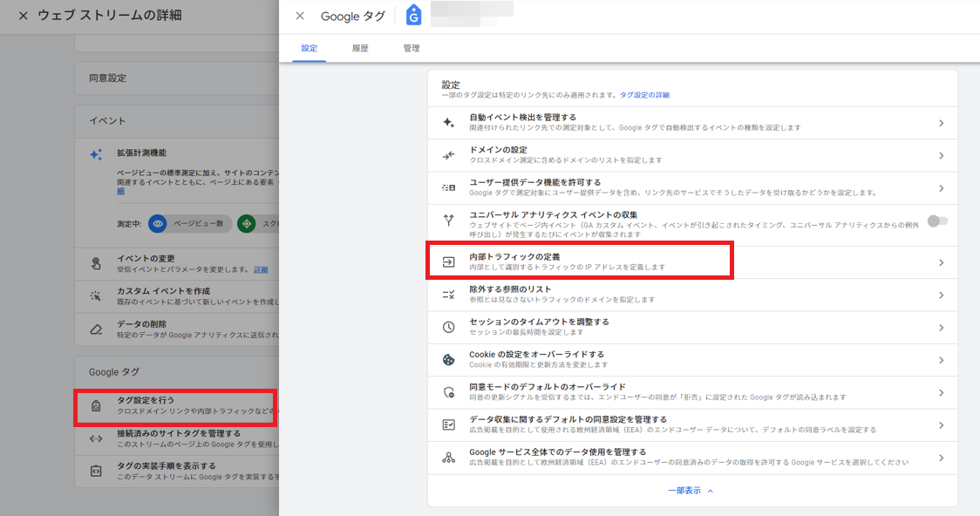Click the fork icon for ユニバーサル アナリティクス イベントの収集
This screenshot has width=980, height=516.
(448, 220)
